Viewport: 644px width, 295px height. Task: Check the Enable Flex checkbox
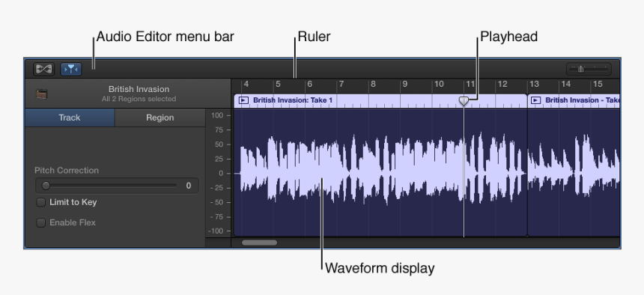click(x=40, y=222)
